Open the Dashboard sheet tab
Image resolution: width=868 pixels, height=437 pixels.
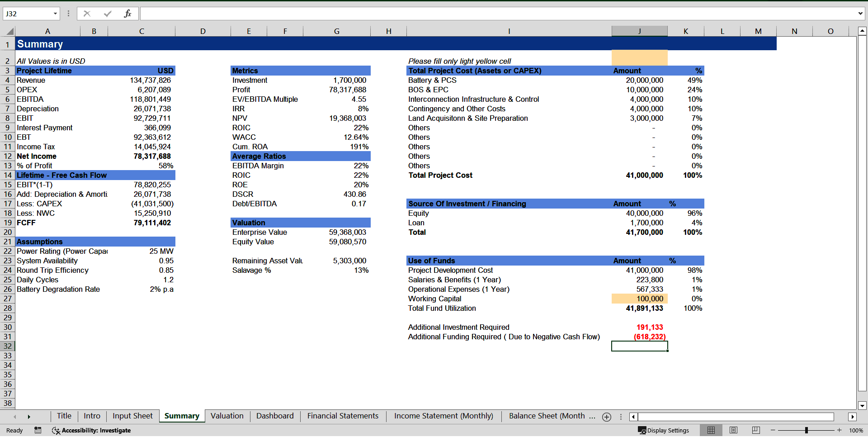point(275,416)
